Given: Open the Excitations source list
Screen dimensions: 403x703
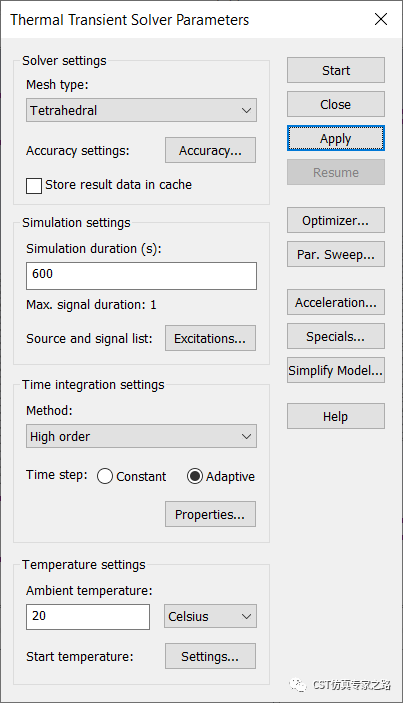Looking at the screenshot, I should coord(210,338).
